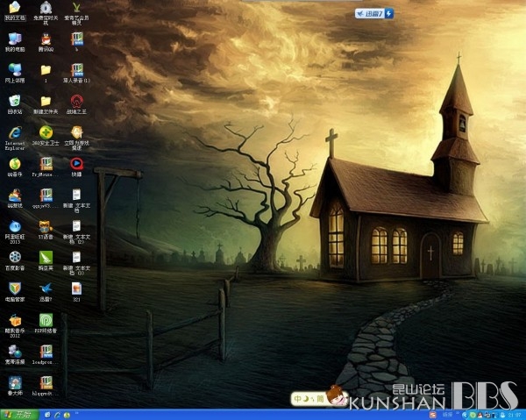Click the orange icon on the taskbar
The image size is (526, 420).
click(433, 415)
